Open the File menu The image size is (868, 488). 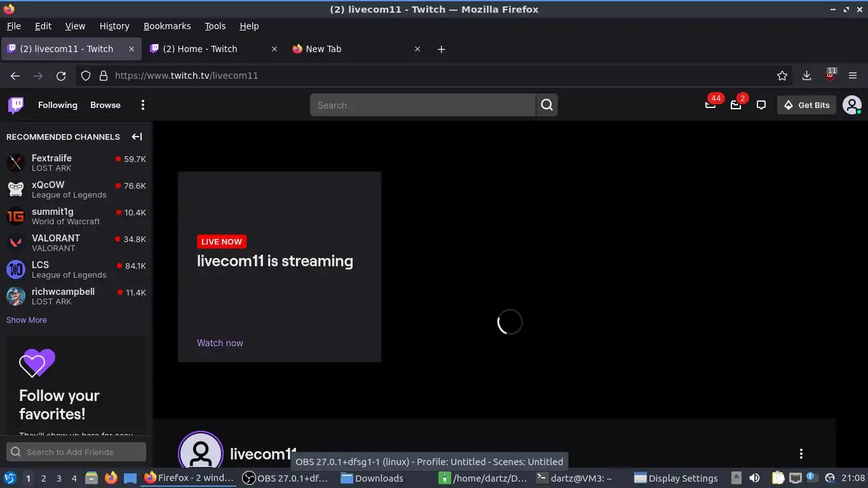[13, 26]
